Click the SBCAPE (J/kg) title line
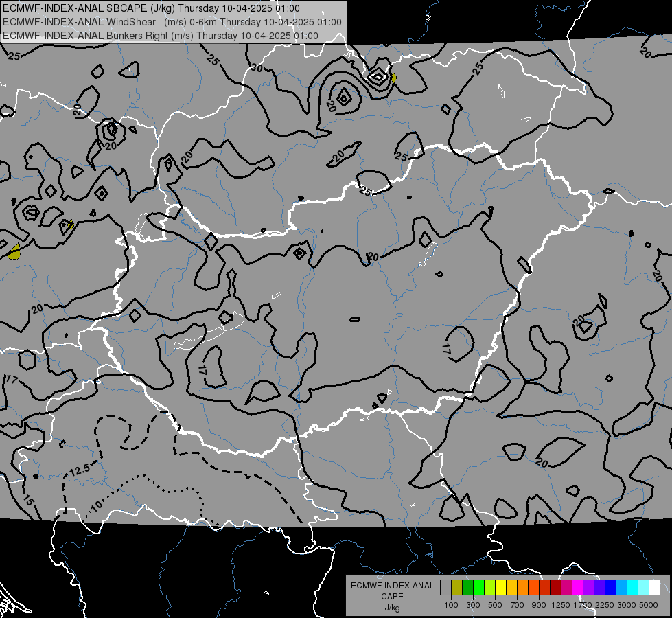Image resolution: width=672 pixels, height=618 pixels. click(x=151, y=8)
